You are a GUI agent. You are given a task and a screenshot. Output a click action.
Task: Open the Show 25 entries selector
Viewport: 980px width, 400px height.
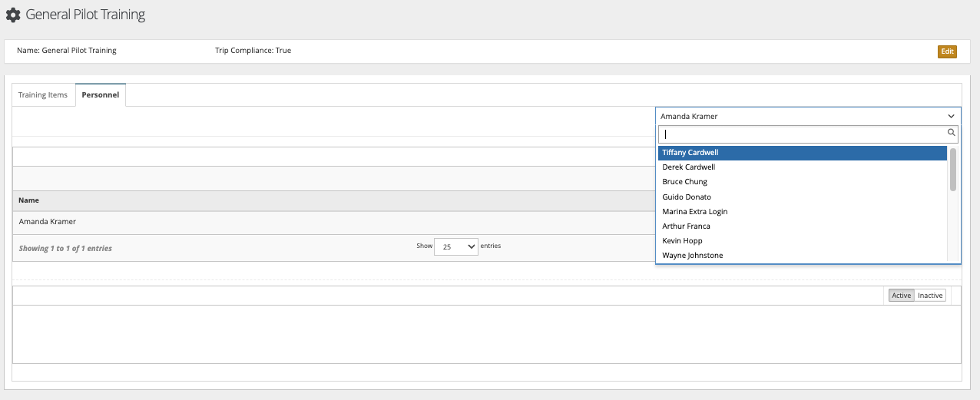coord(456,246)
